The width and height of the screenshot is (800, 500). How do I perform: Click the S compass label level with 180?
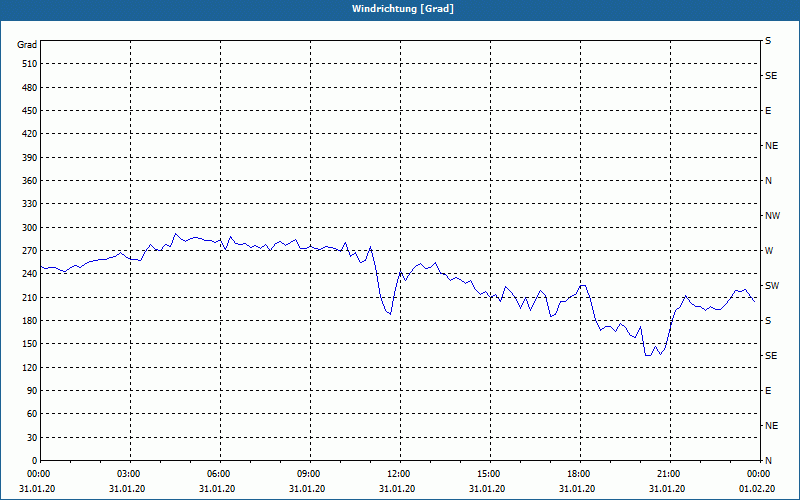[x=768, y=320]
